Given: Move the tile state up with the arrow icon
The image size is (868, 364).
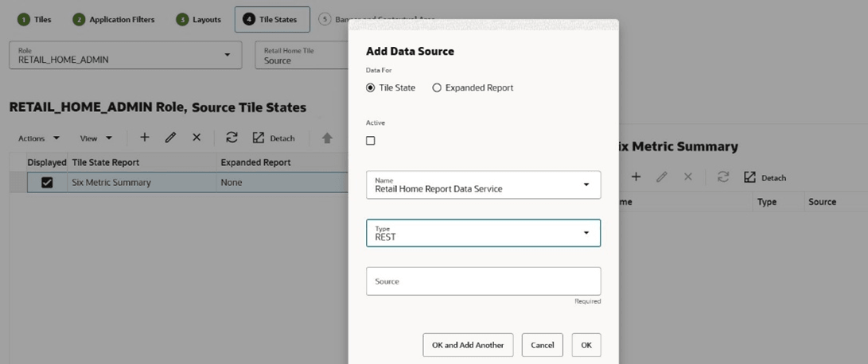Looking at the screenshot, I should pyautogui.click(x=327, y=138).
